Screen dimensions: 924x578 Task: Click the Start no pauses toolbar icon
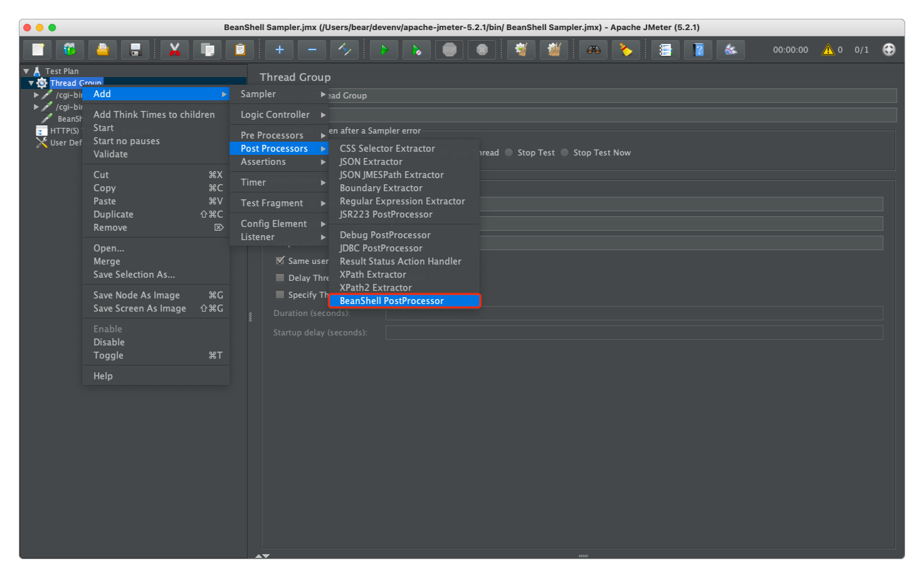point(417,50)
